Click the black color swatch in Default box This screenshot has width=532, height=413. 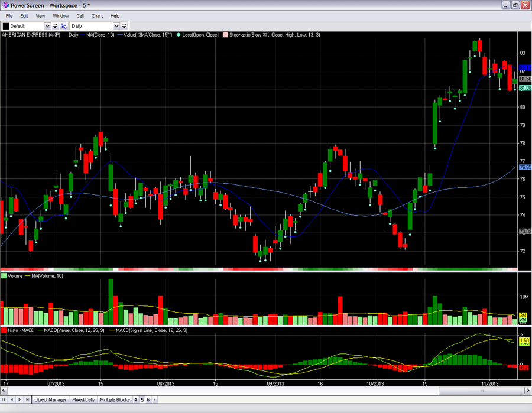(6, 26)
